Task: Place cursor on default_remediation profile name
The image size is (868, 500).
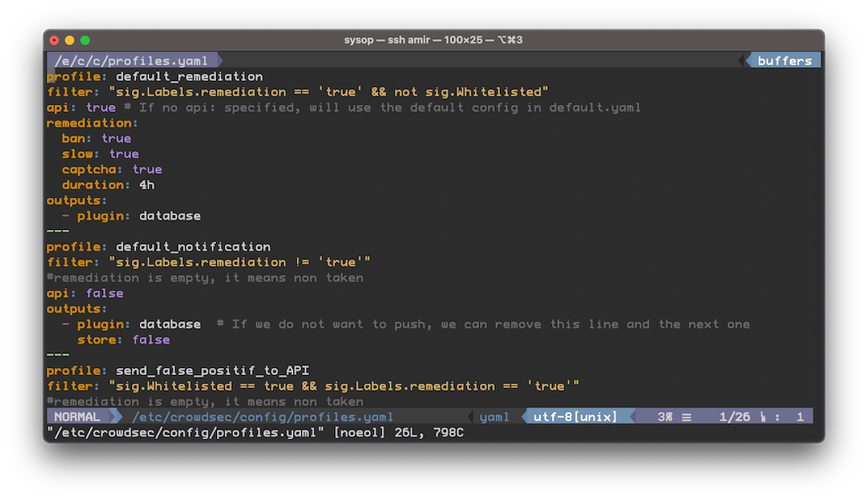Action: (189, 76)
